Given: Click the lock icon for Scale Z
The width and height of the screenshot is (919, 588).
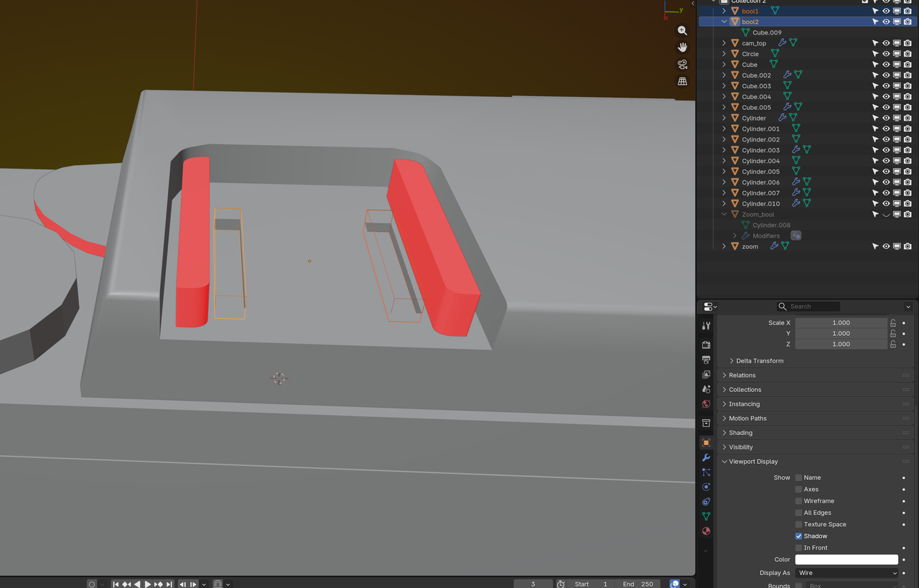Looking at the screenshot, I should (x=893, y=345).
